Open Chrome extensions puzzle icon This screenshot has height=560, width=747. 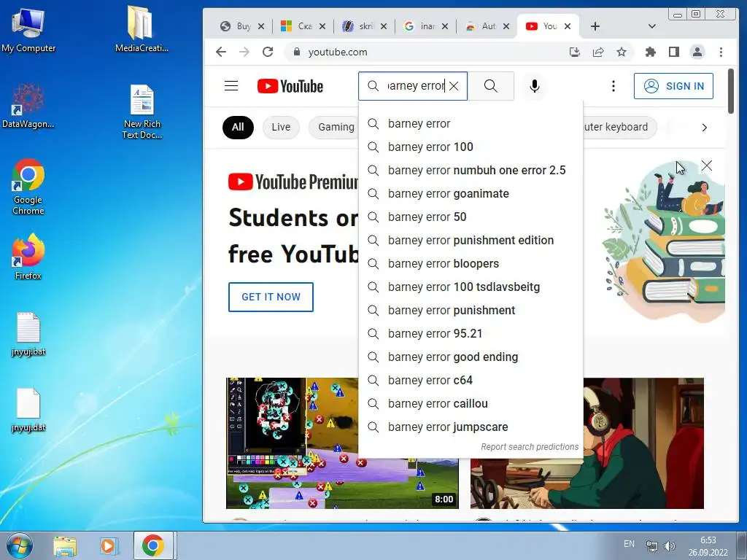coord(650,52)
